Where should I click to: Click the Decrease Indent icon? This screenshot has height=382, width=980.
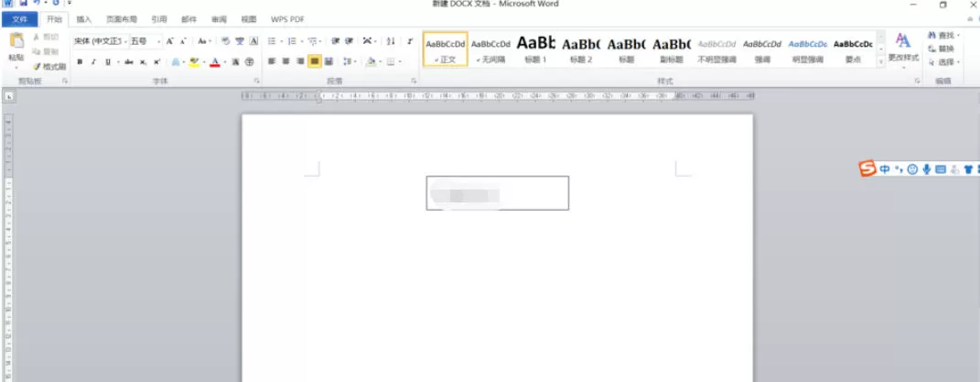click(x=336, y=41)
